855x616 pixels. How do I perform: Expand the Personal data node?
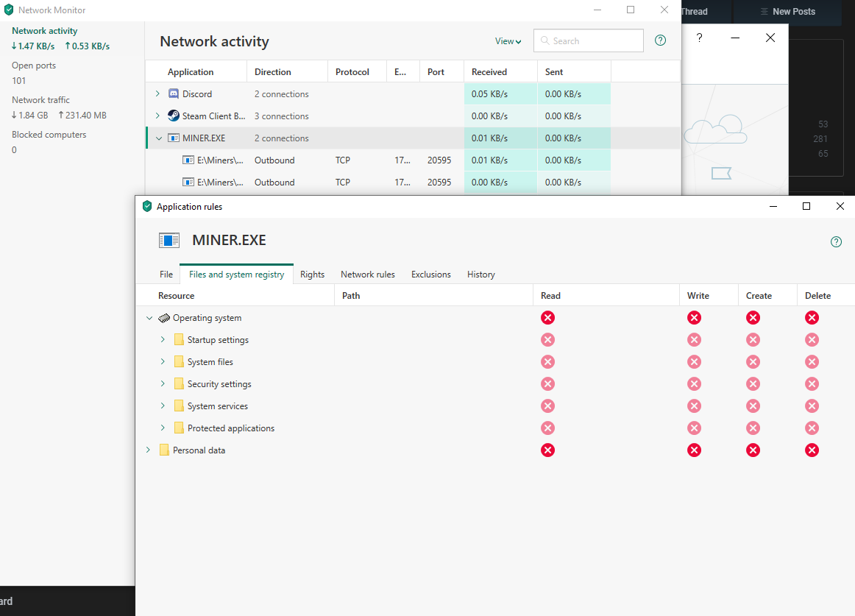[148, 450]
